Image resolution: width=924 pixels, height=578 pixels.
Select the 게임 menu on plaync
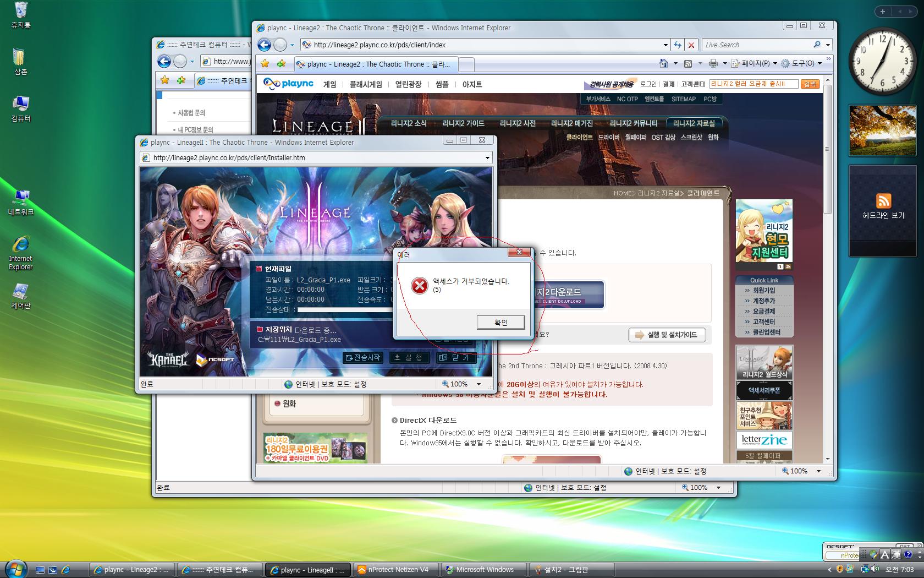click(x=329, y=84)
